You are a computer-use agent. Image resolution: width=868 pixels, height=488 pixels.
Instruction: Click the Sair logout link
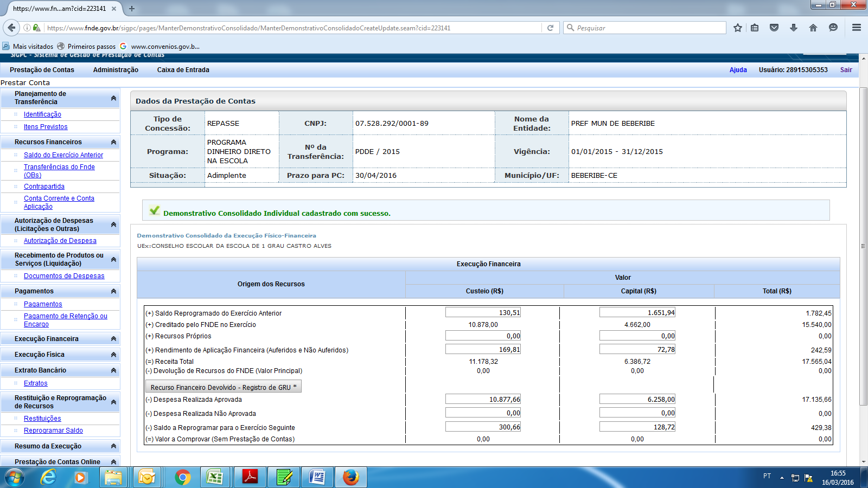[x=846, y=70]
